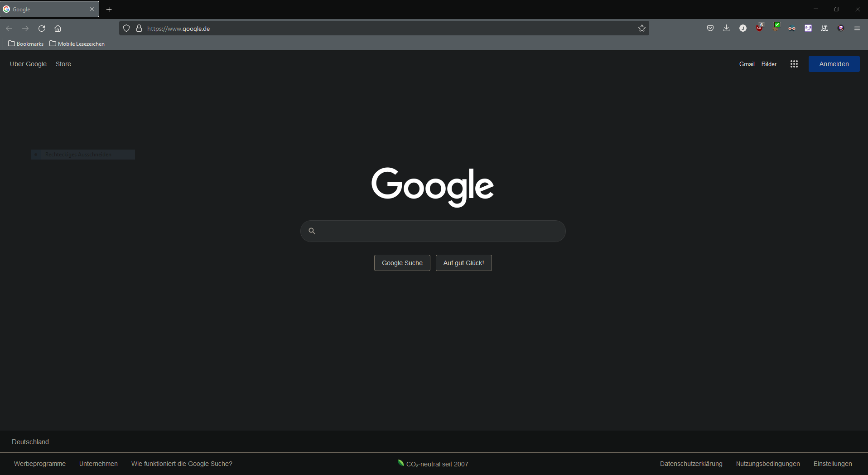Click the Auf gut Glück! button
Viewport: 868px width, 475px height.
point(464,263)
